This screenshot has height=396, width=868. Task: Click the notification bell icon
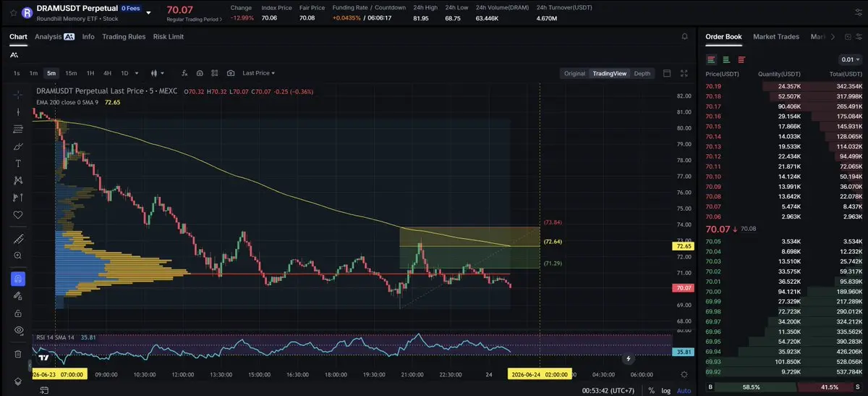click(684, 36)
